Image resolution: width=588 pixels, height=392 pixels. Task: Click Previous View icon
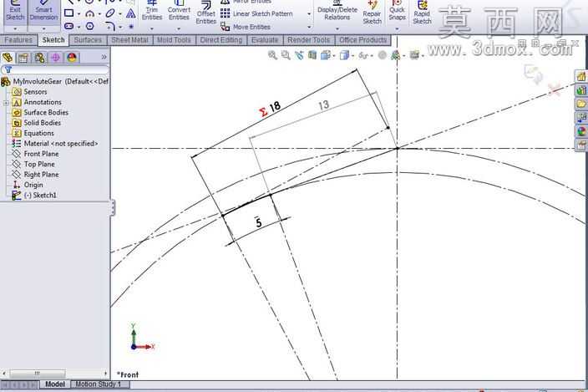pos(299,55)
